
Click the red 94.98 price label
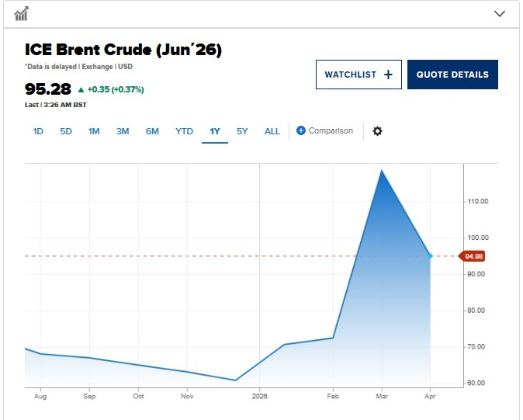(x=474, y=256)
